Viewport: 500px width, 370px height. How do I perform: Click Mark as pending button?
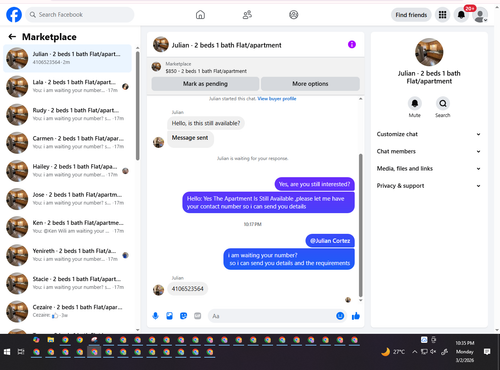click(205, 84)
